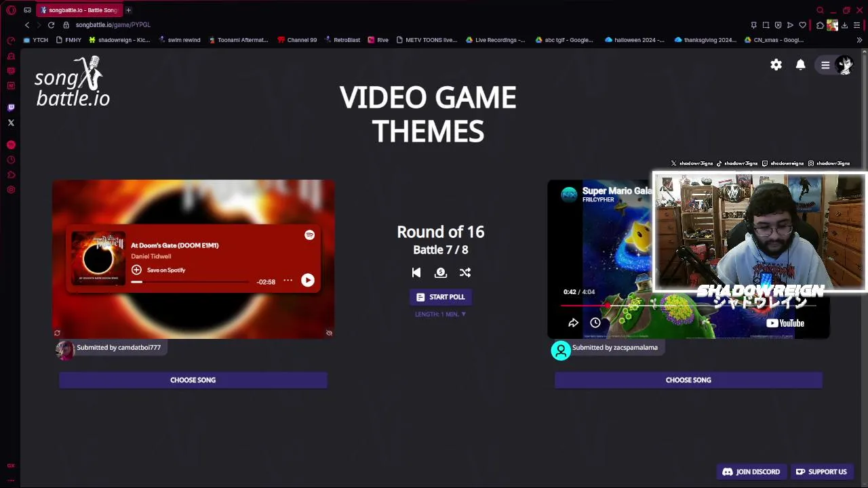Open the Opera sidebar history clock
868x488 pixels.
coord(11,160)
